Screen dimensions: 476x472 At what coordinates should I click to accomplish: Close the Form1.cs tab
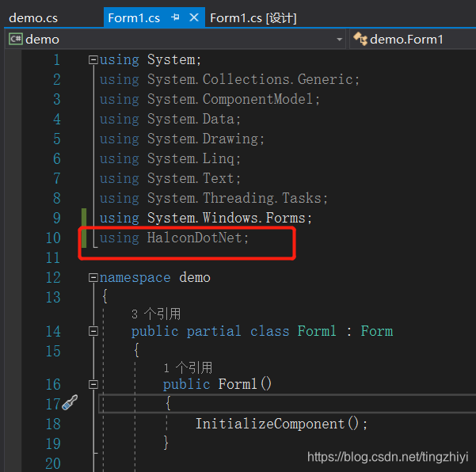[194, 17]
